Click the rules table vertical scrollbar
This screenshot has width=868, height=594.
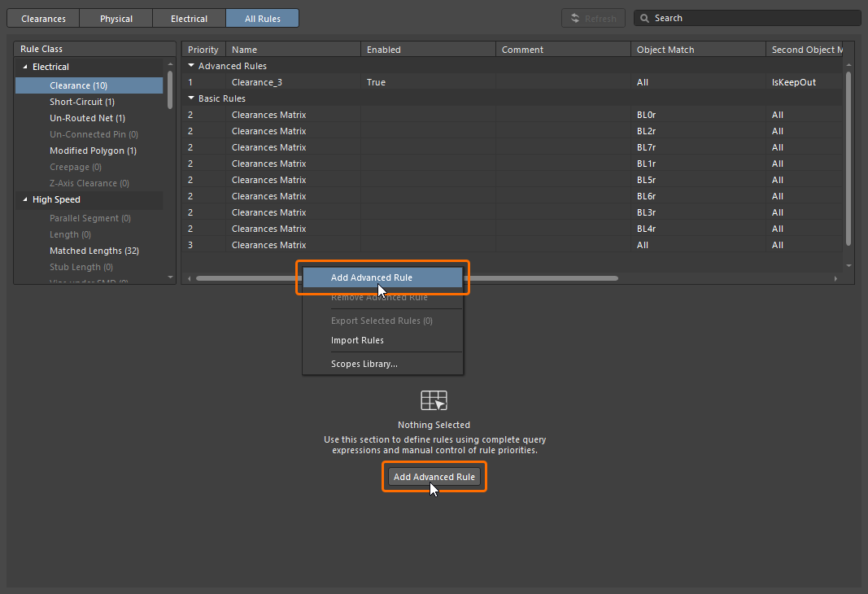pos(848,159)
